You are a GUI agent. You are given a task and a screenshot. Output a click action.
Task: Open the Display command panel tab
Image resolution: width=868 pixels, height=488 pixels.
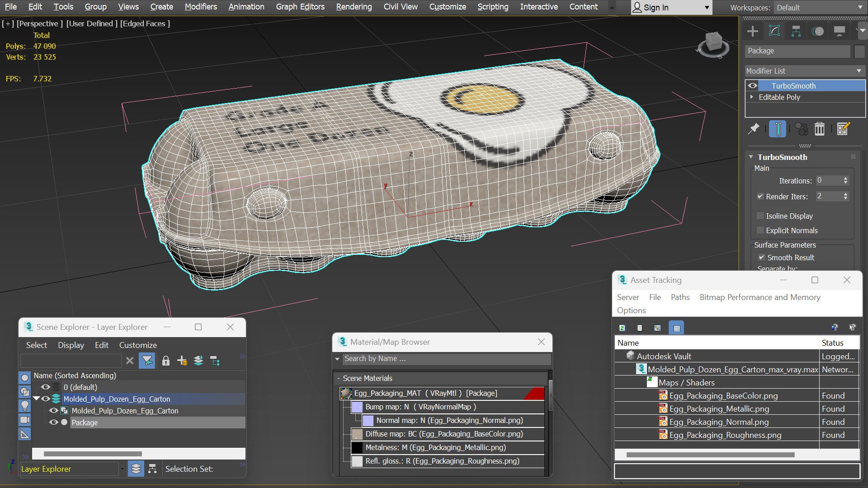pos(840,31)
